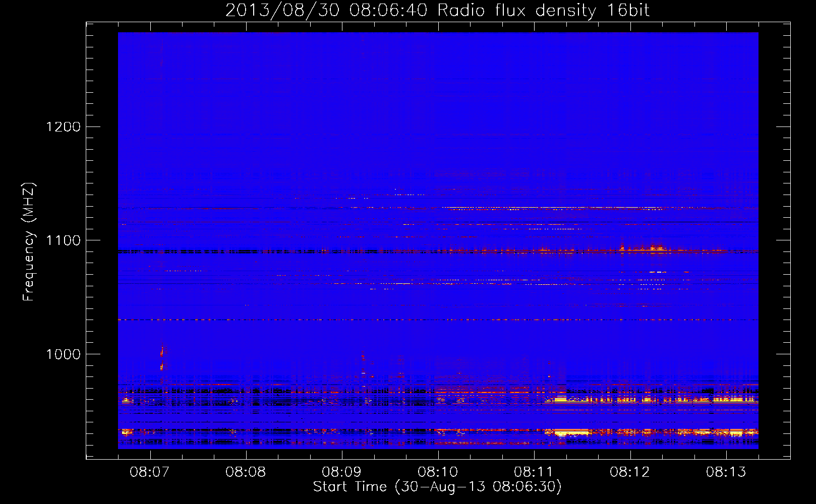Click the 1000 frequency axis value
The height and width of the screenshot is (504, 816).
(64, 354)
